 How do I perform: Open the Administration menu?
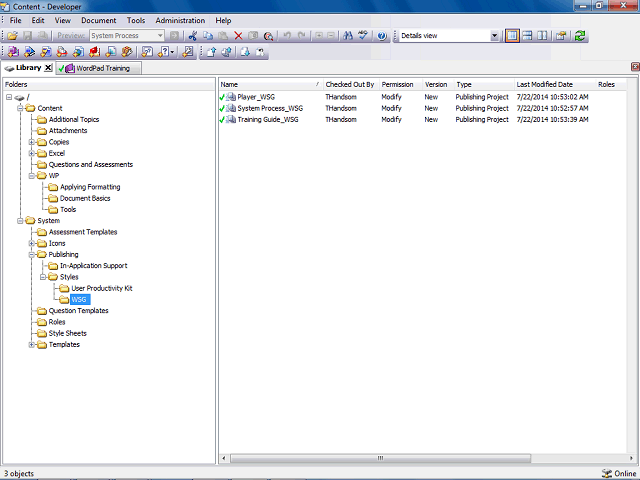pyautogui.click(x=180, y=20)
